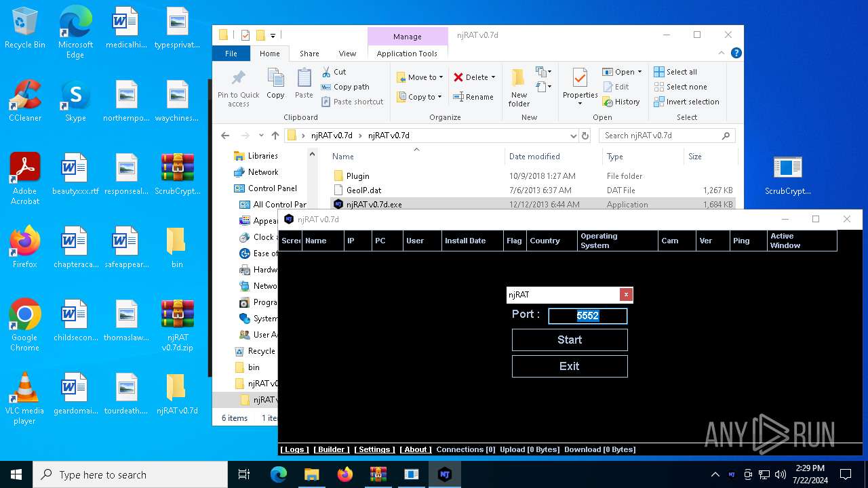Select the Home ribbon tab

pos(269,54)
